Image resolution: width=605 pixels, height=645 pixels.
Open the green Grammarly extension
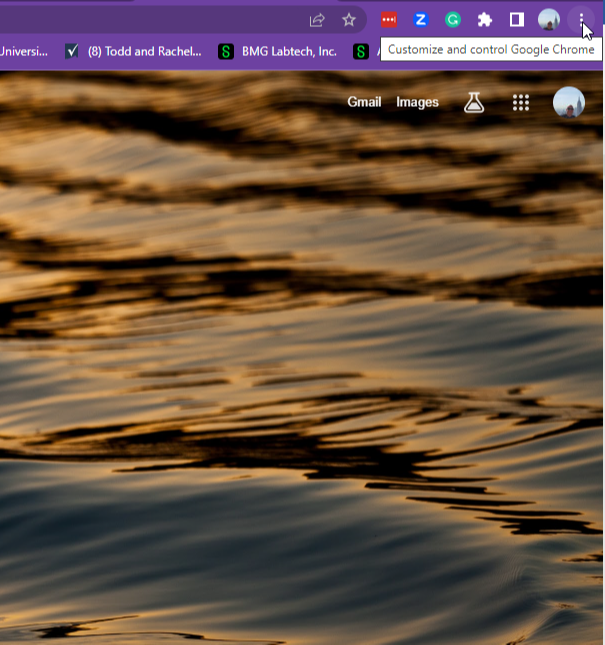coord(453,20)
